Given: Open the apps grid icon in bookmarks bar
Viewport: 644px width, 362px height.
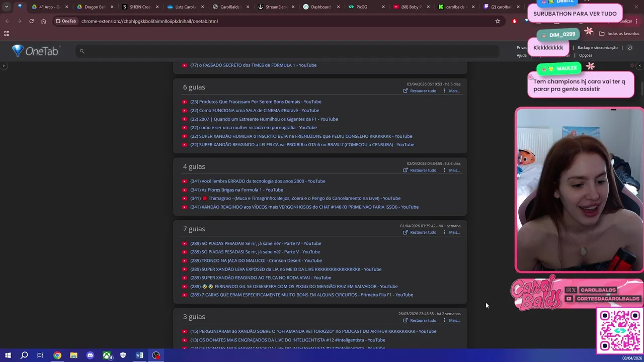Looking at the screenshot, I should coord(7,34).
